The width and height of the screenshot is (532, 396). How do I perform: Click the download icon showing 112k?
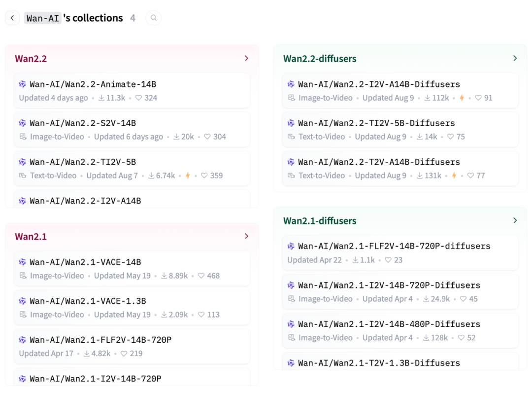428,98
